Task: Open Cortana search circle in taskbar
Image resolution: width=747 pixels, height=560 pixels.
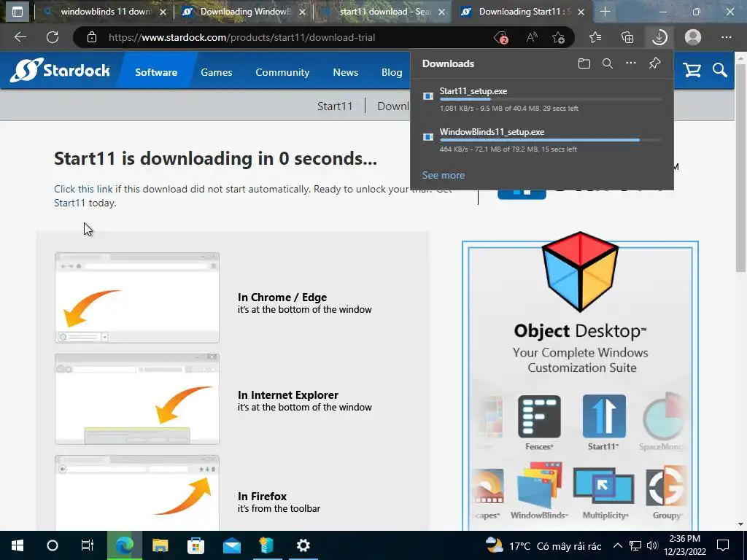Action: tap(53, 545)
